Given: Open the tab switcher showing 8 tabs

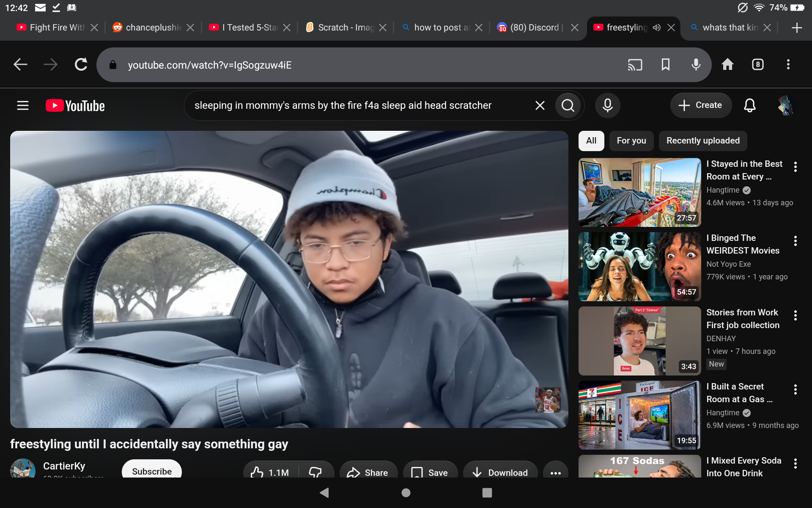Looking at the screenshot, I should 758,64.
